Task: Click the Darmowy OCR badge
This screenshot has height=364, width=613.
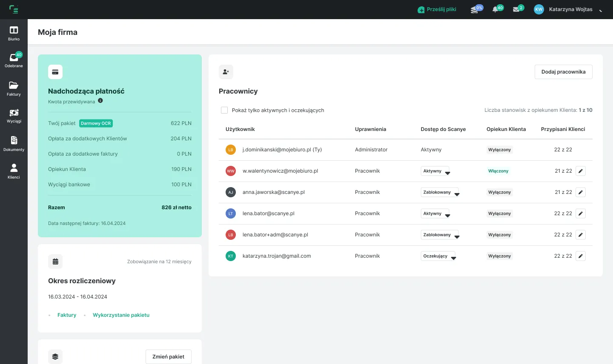Action: tap(96, 123)
